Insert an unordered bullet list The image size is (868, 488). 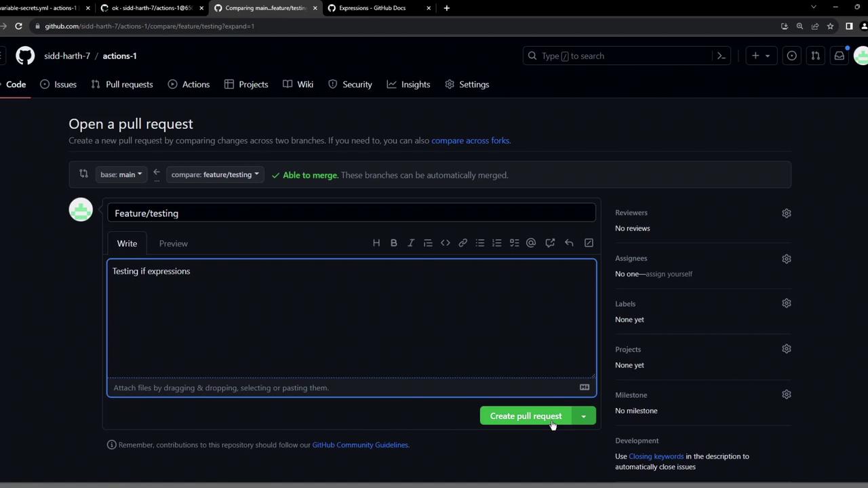(x=480, y=243)
